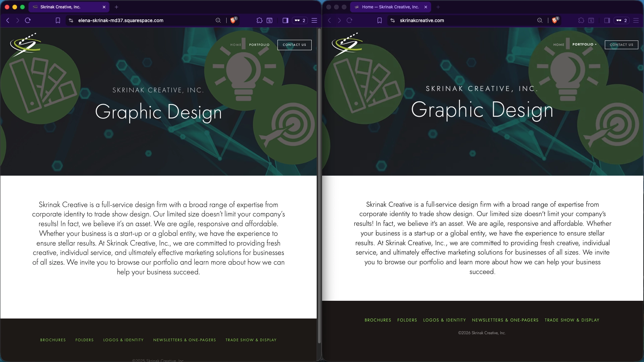Image resolution: width=644 pixels, height=362 pixels.
Task: Bookmark the elena-skrinak Squarespace page
Action: tap(58, 20)
